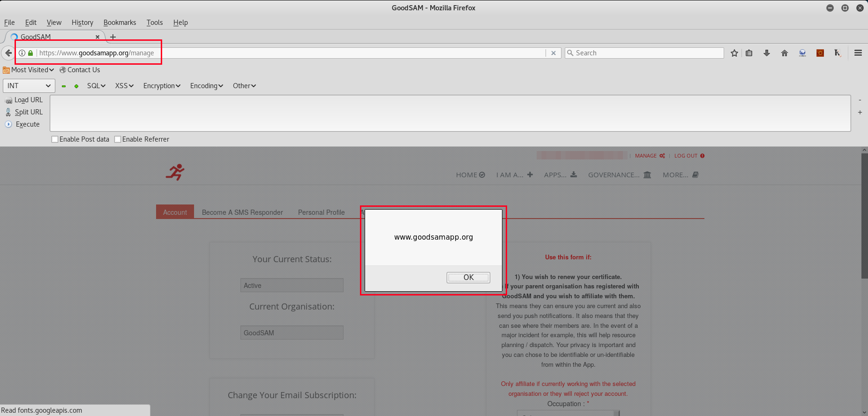868x416 pixels.
Task: Open the Tools menu
Action: pyautogui.click(x=155, y=23)
